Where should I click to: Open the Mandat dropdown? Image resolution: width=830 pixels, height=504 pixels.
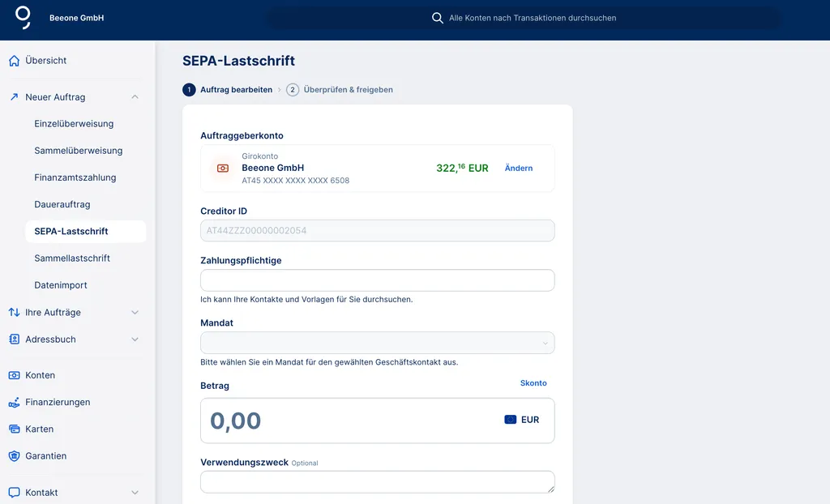[376, 343]
